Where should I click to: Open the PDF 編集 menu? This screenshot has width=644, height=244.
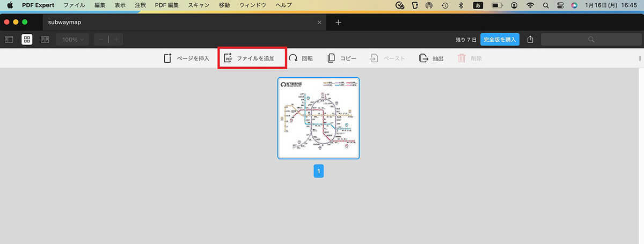tap(167, 5)
